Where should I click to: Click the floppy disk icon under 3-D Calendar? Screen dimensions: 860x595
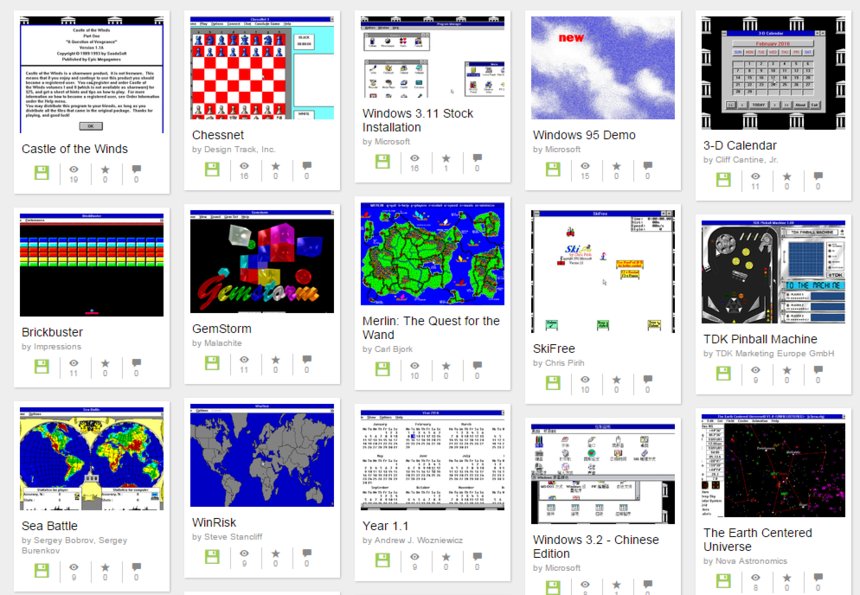[x=724, y=179]
